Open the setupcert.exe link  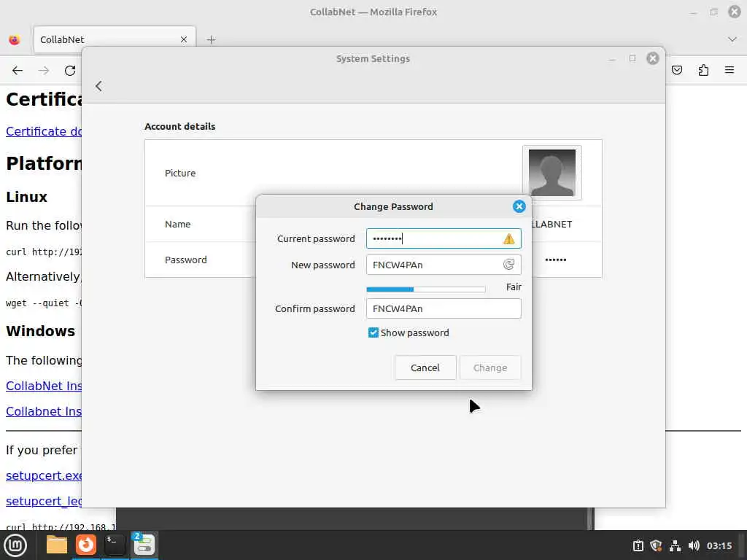[x=44, y=475]
